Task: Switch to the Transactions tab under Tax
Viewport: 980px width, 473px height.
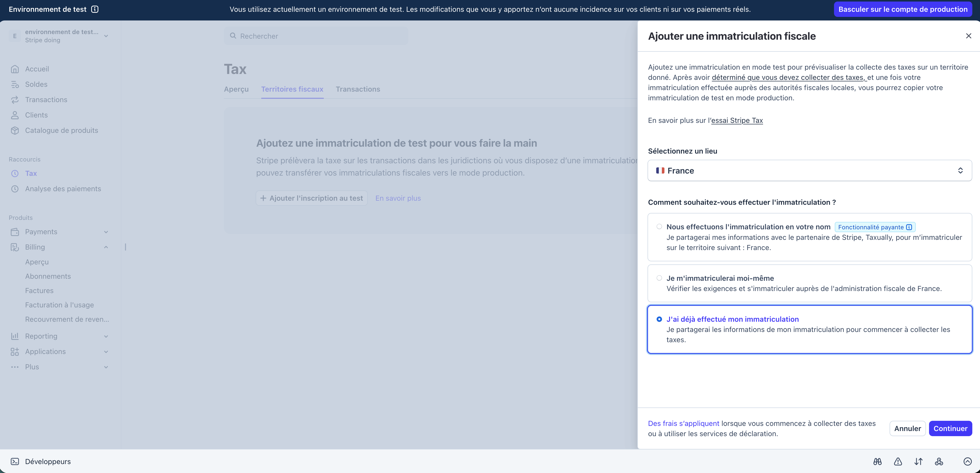Action: coord(358,89)
